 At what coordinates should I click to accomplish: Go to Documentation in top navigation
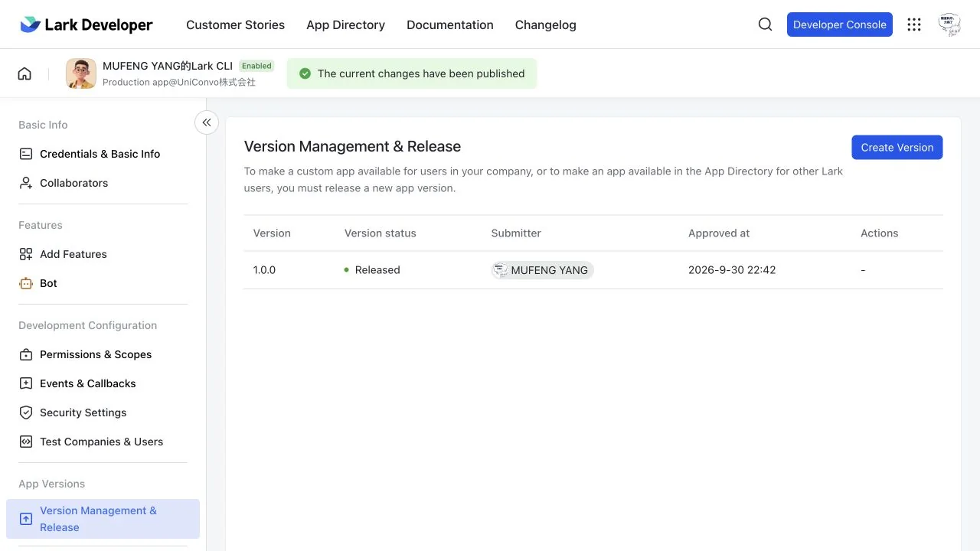tap(450, 24)
